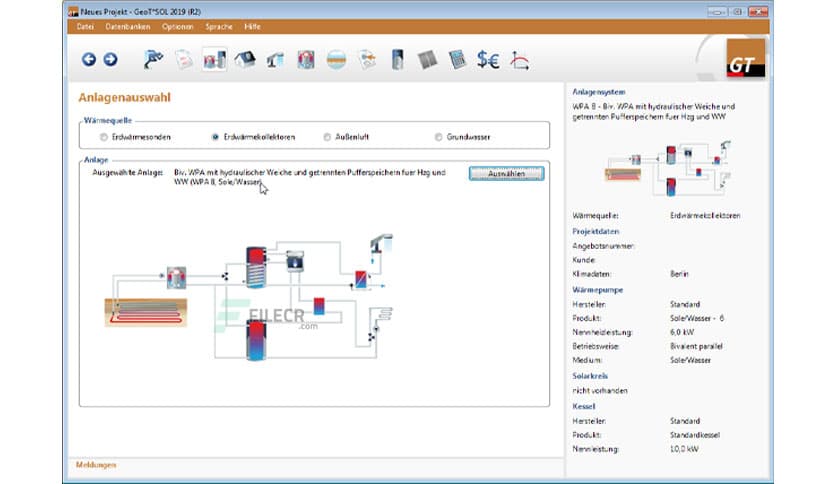Click the lower buffer tank in diagram
Screen dimensions: 836x484
(x=256, y=340)
